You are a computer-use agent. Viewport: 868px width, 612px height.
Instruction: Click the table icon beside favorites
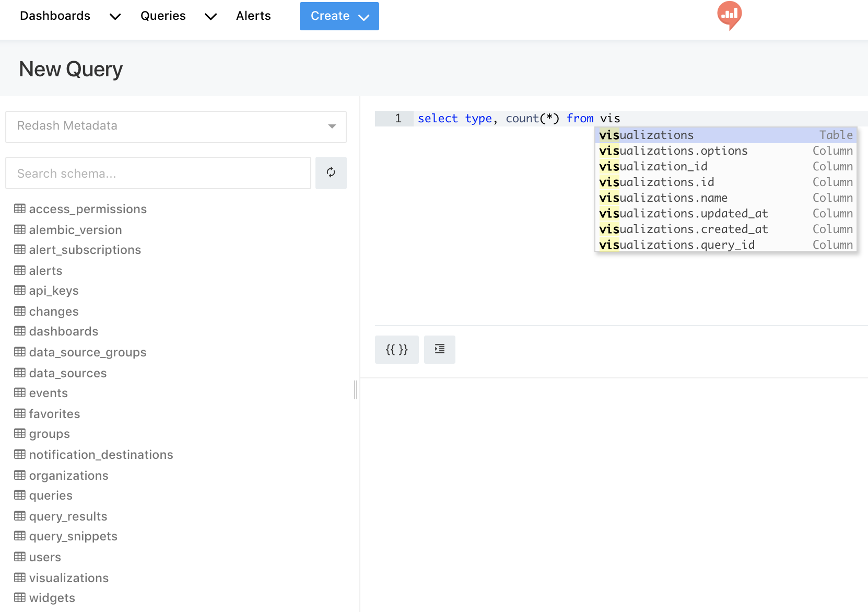[x=20, y=413]
